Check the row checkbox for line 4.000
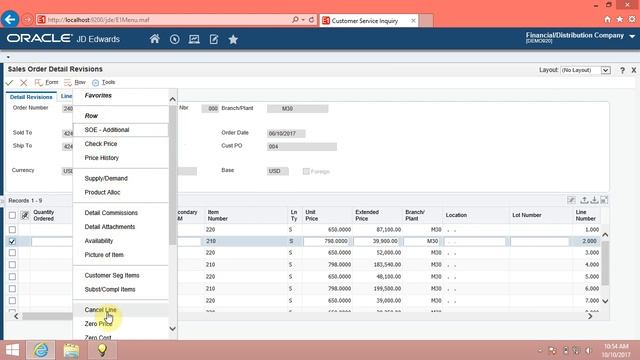The image size is (640, 360). pos(12,264)
